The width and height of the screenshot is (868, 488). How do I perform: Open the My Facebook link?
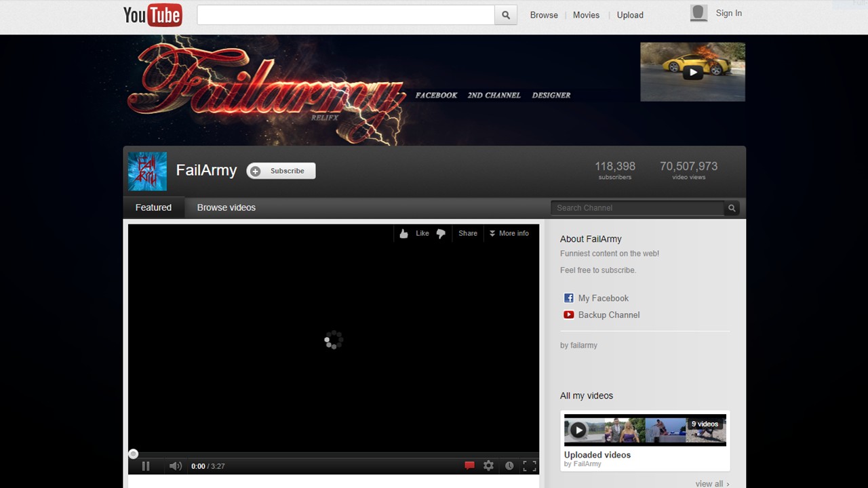coord(604,298)
